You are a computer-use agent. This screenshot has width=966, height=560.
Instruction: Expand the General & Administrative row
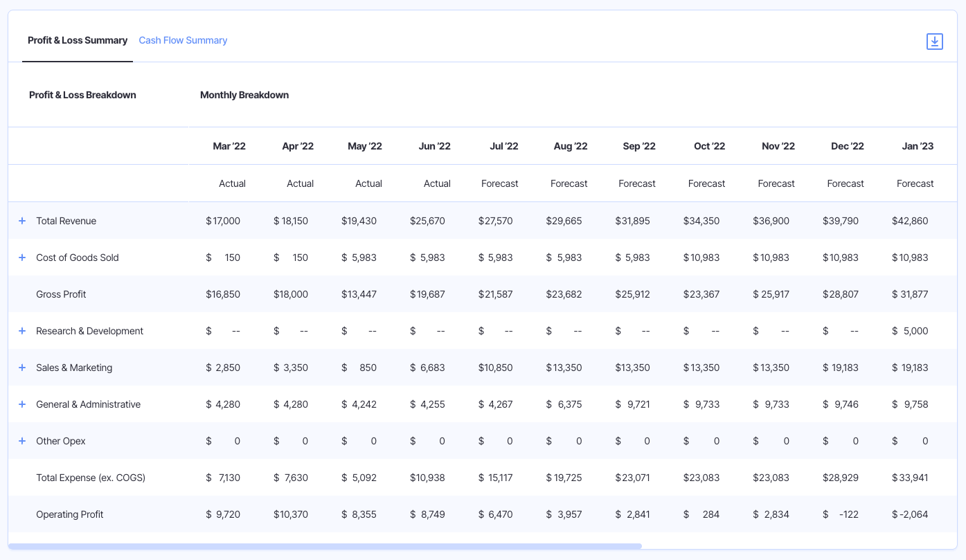[21, 404]
